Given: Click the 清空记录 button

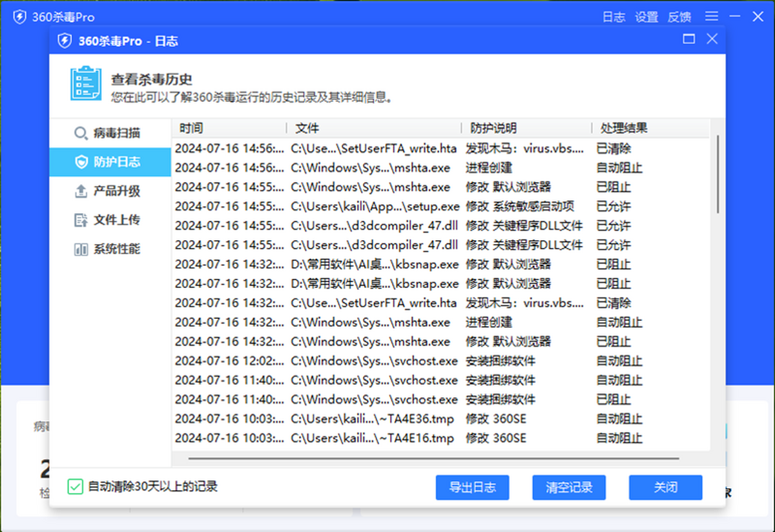Looking at the screenshot, I should 569,487.
